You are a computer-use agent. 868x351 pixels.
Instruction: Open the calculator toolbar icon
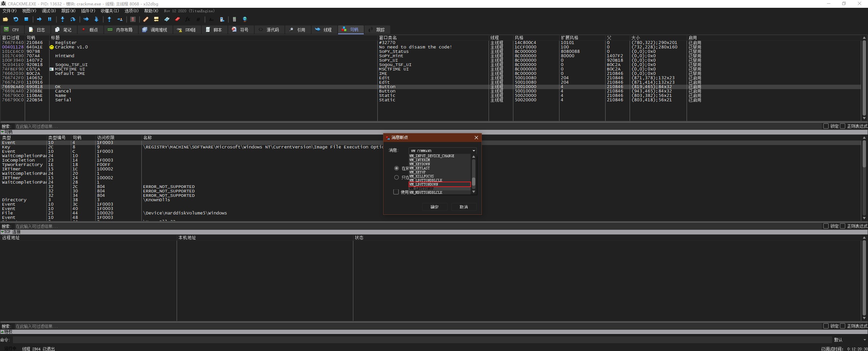(234, 19)
